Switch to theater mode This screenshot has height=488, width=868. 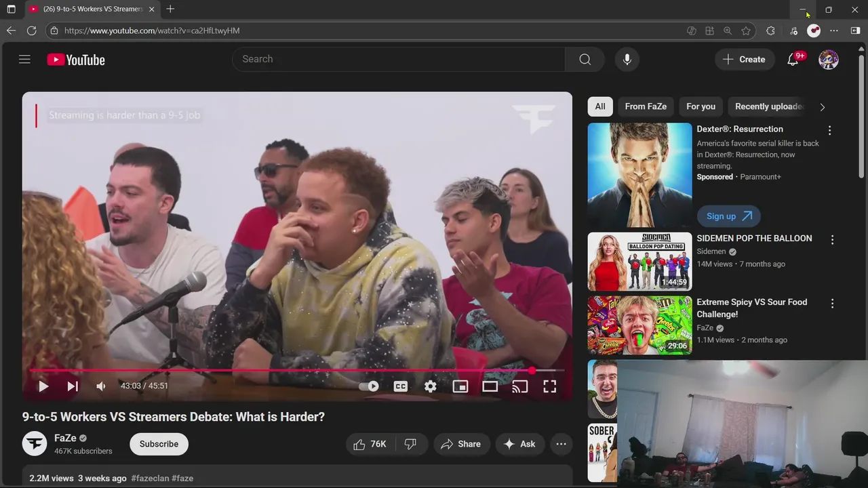point(490,386)
